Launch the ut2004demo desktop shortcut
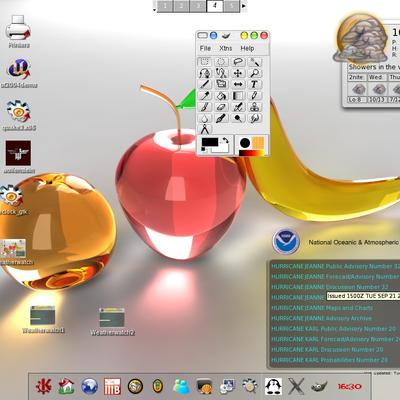Screen dimensions: 400x400 [19, 73]
